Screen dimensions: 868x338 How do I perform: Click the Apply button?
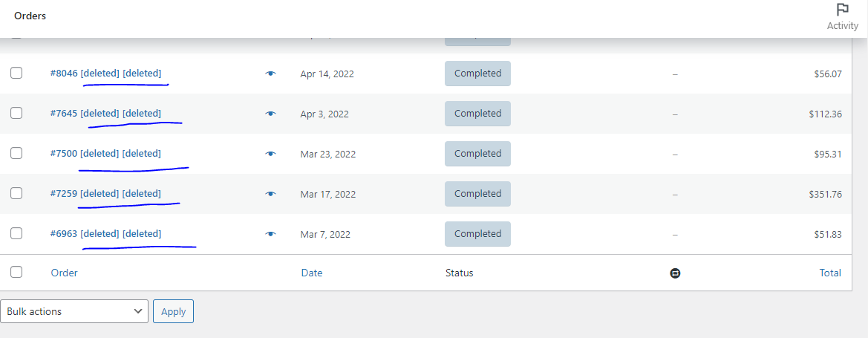pos(173,311)
